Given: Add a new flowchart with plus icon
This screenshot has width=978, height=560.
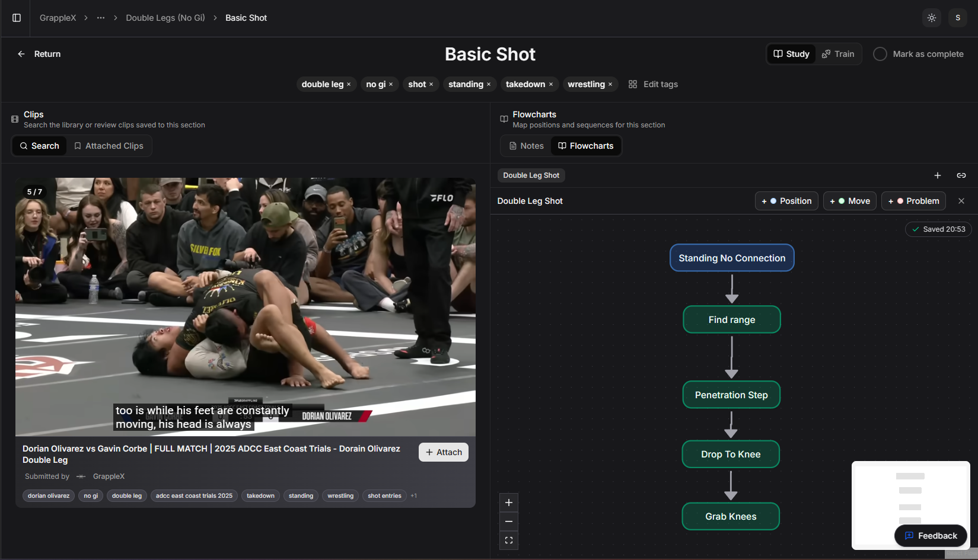Looking at the screenshot, I should [938, 175].
